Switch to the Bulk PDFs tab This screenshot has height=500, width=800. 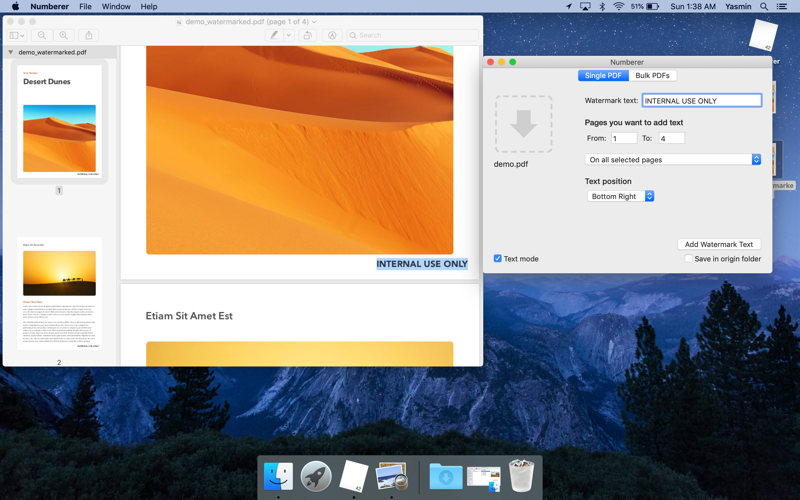(x=652, y=75)
